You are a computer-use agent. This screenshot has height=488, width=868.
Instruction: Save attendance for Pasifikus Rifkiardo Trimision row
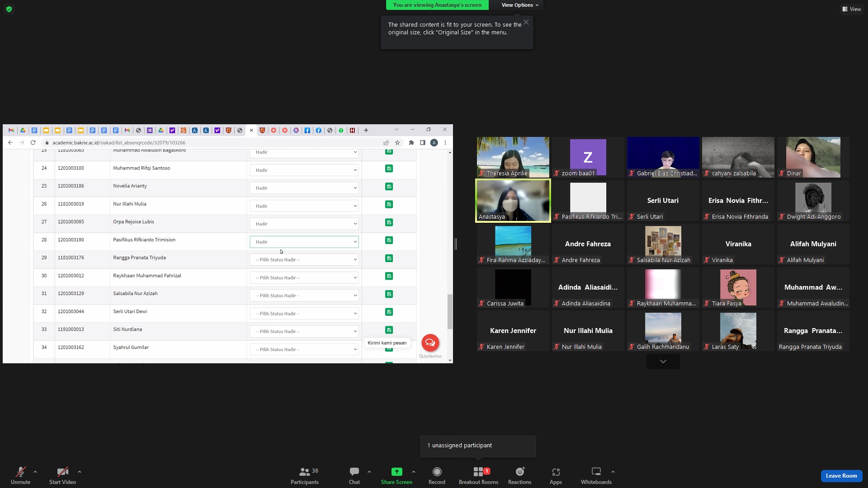click(389, 240)
